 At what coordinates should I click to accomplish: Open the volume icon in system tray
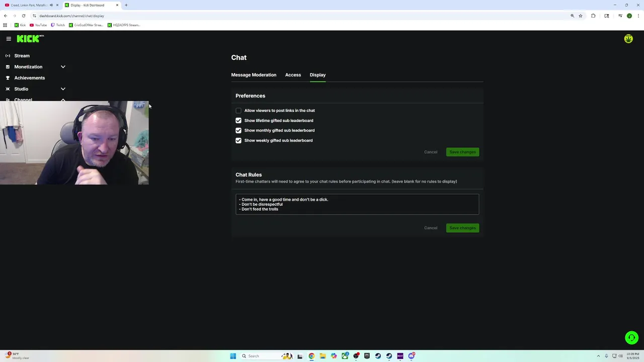tap(621, 356)
